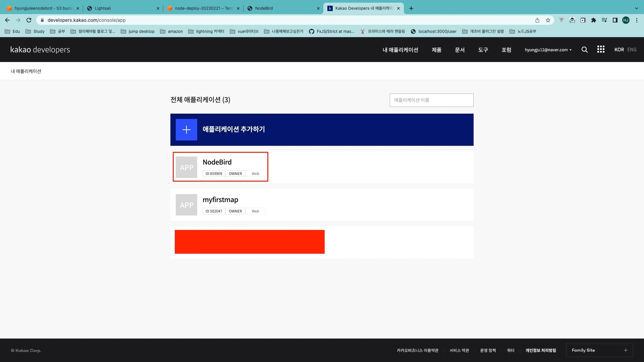Click the kakao developers logo
Screen dimensions: 644x362
tap(40, 50)
